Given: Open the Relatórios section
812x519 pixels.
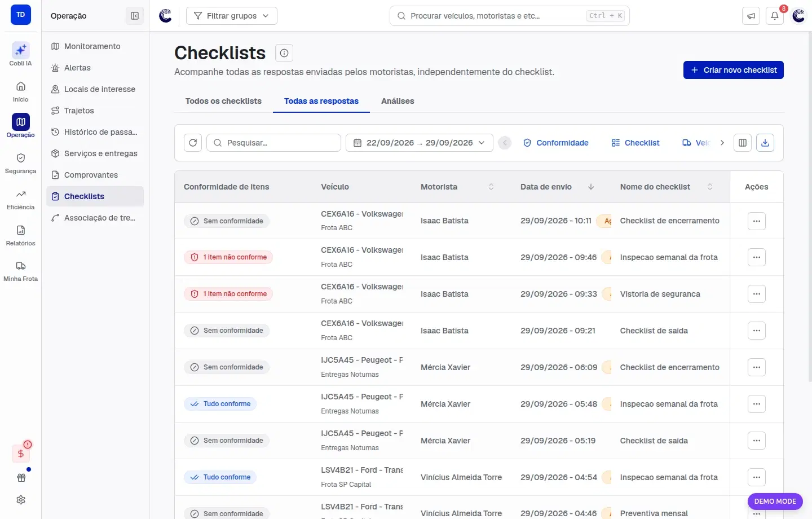Looking at the screenshot, I should point(21,235).
